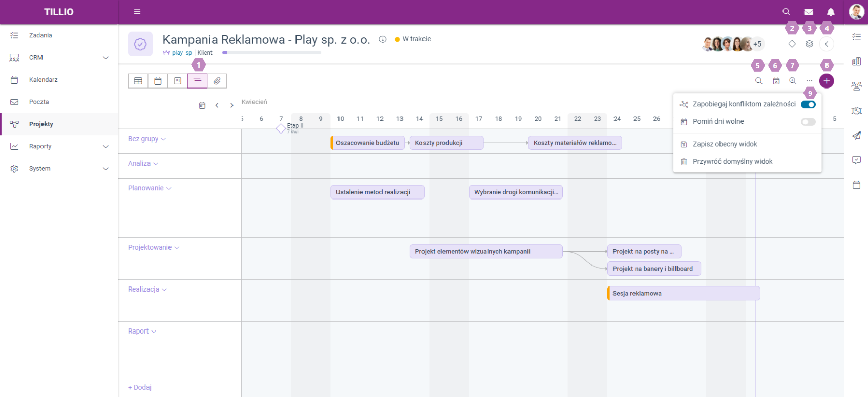868x397 pixels.
Task: Select the Koszty produkcji task bar
Action: point(447,143)
